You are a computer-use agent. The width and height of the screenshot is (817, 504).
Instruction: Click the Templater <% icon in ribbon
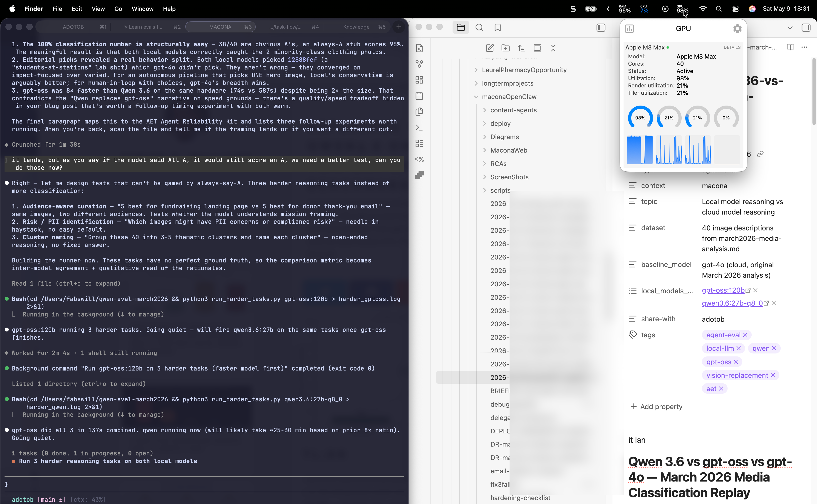419,159
